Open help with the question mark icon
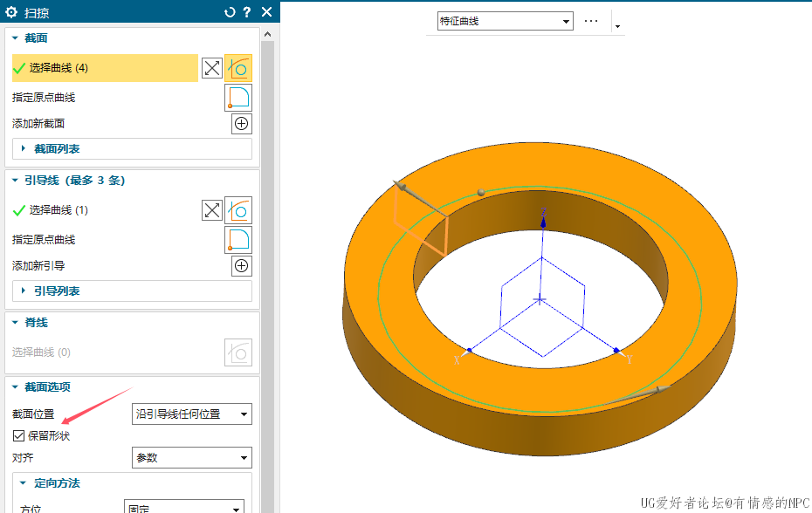The image size is (812, 513). click(247, 12)
